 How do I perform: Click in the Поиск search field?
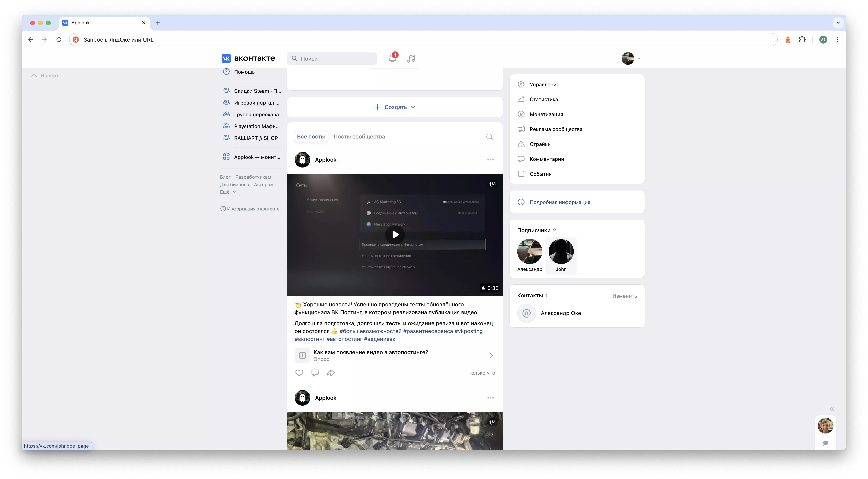tap(332, 58)
